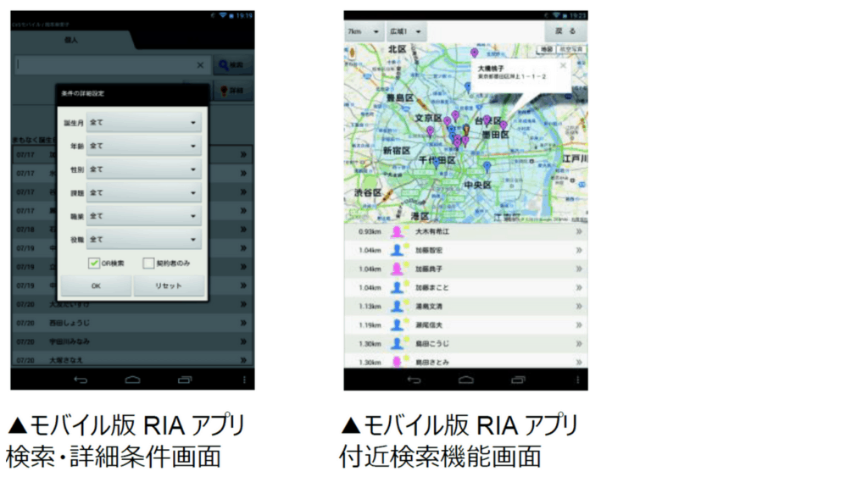Open the 加藤良子 list entry
The width and height of the screenshot is (868, 488).
click(465, 269)
